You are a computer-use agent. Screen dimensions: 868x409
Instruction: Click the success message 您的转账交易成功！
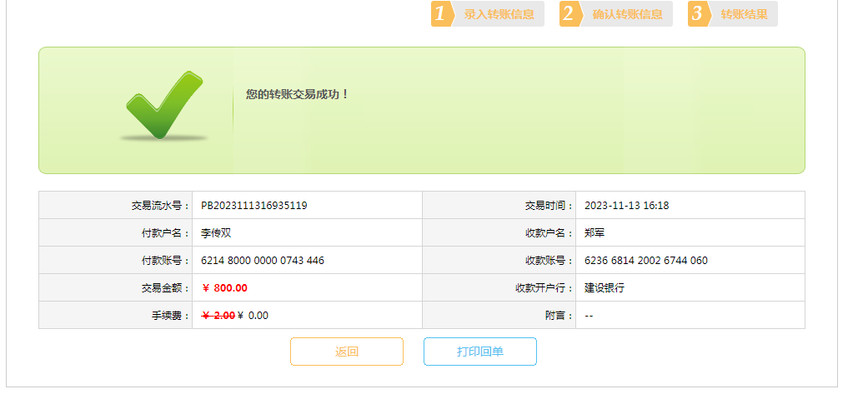pyautogui.click(x=297, y=95)
